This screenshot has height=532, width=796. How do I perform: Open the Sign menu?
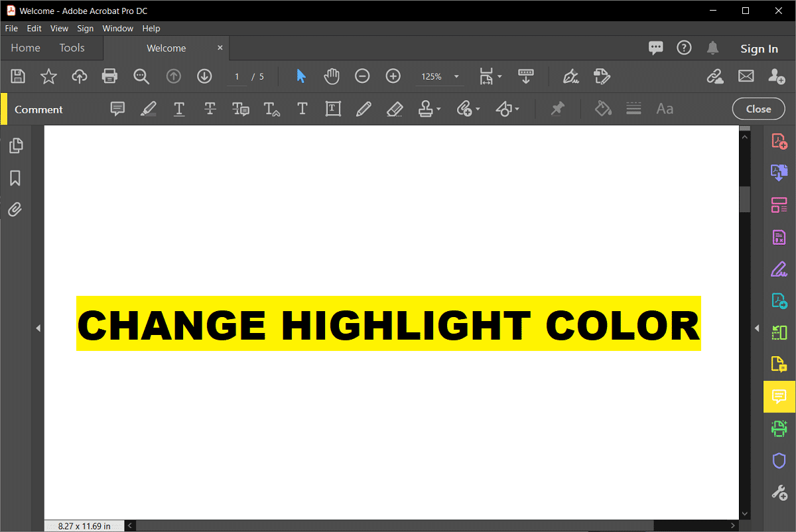click(85, 28)
